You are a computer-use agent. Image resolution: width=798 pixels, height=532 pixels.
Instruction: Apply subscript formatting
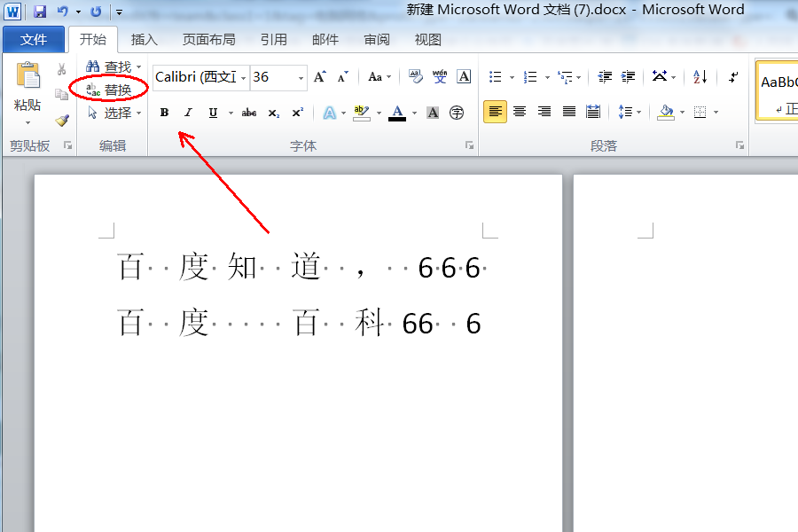click(274, 113)
